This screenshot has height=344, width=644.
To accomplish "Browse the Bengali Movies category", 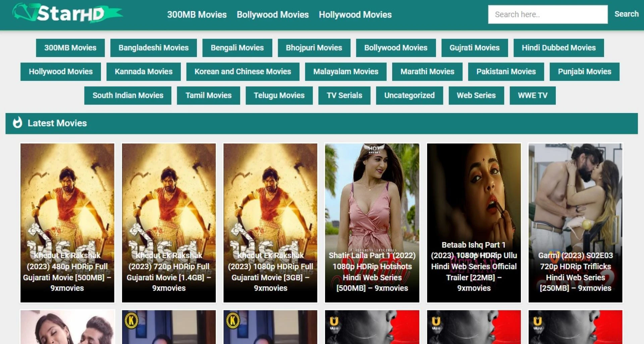I will click(x=237, y=48).
